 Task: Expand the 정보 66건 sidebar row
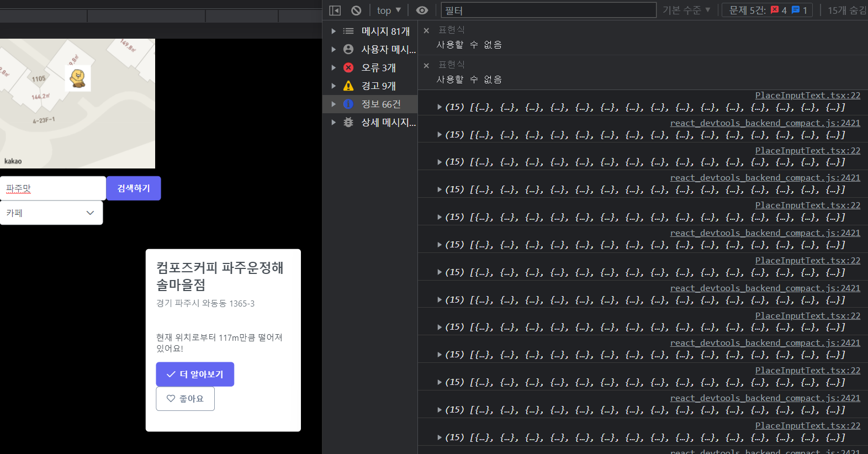pos(334,104)
